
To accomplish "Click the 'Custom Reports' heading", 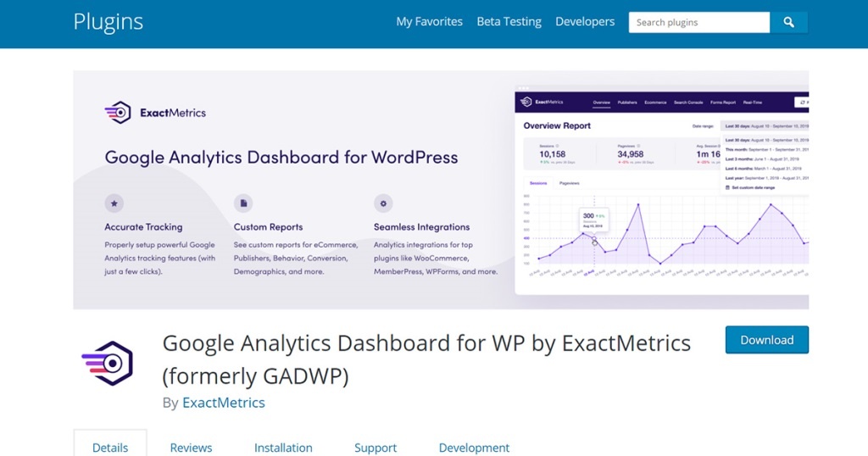I will [268, 227].
